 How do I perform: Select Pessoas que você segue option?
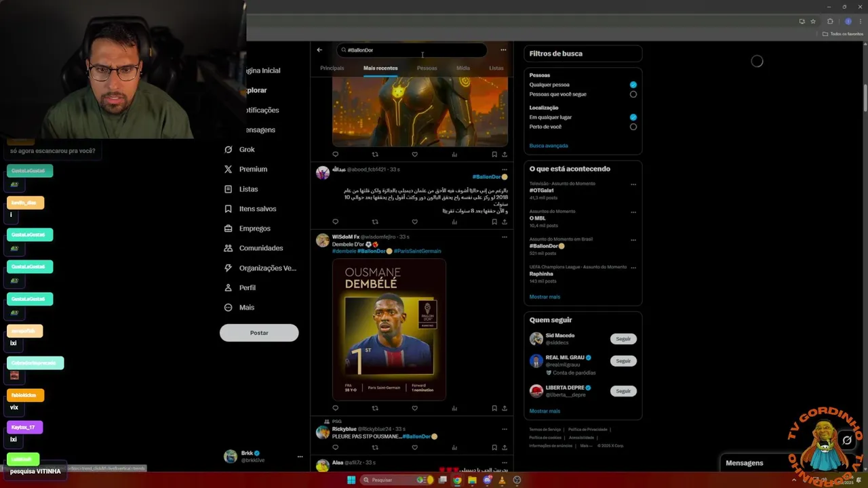(633, 94)
